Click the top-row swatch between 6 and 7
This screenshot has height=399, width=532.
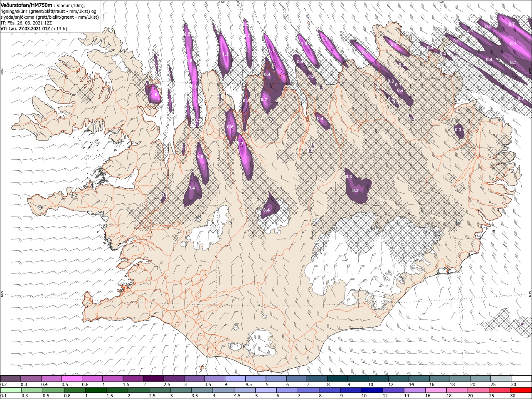point(296,379)
